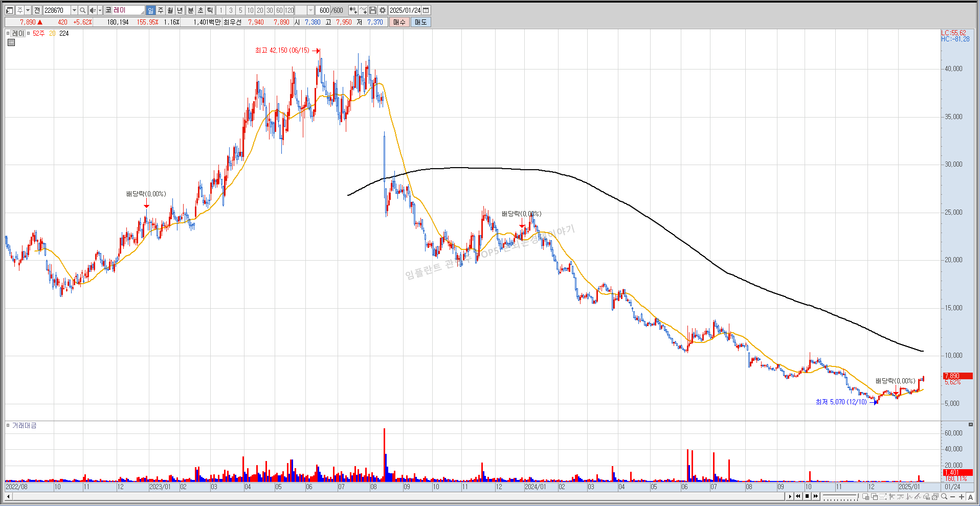Click the black 224 moving average legend

point(64,33)
